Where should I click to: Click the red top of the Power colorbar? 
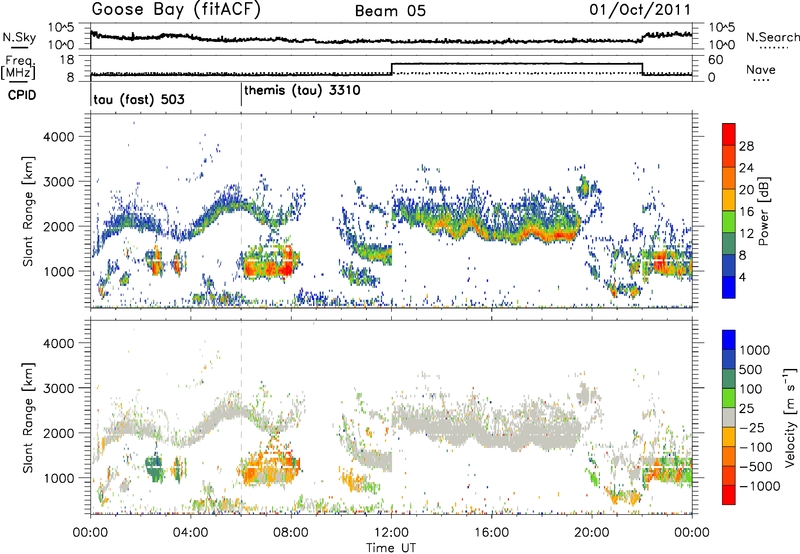pos(729,133)
